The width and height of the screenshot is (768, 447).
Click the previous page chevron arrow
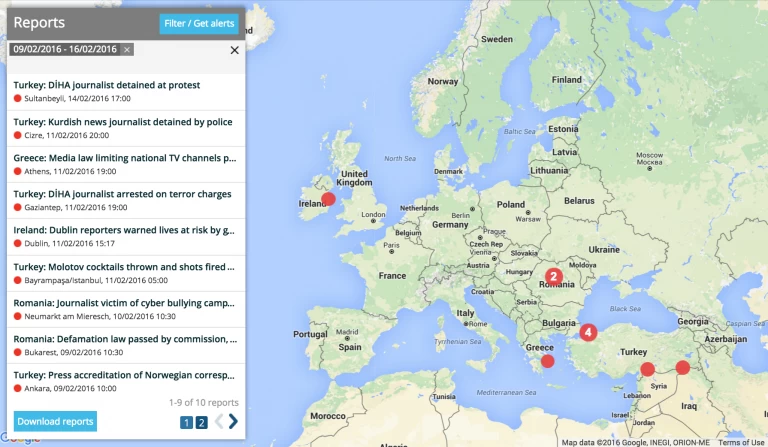(219, 422)
